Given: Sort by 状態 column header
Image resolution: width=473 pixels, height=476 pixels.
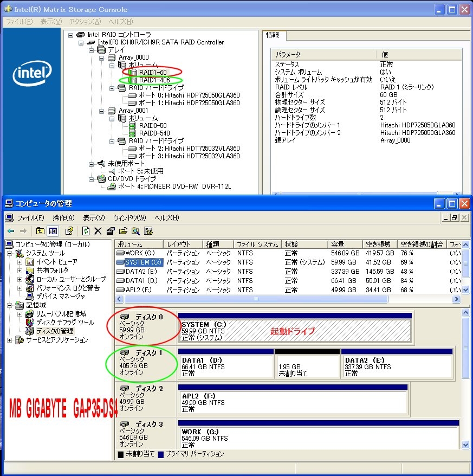Looking at the screenshot, I should (304, 244).
